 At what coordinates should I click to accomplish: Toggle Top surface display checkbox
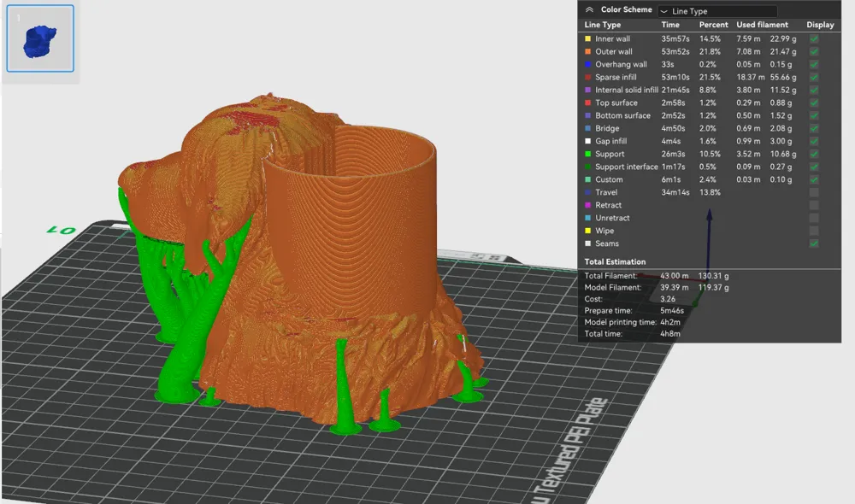(x=814, y=103)
